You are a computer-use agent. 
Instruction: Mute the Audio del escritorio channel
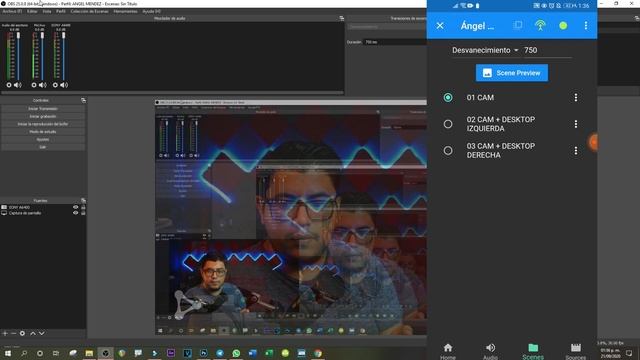[x=18, y=85]
